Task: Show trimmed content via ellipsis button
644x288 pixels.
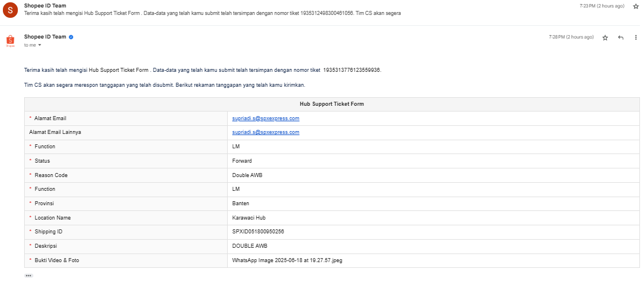Action: 29,276
